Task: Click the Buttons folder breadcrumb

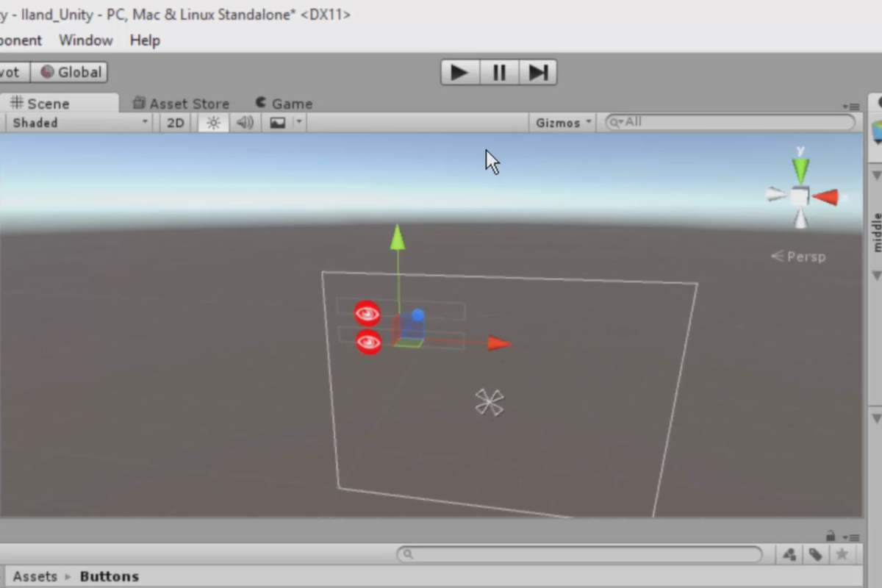Action: point(108,576)
